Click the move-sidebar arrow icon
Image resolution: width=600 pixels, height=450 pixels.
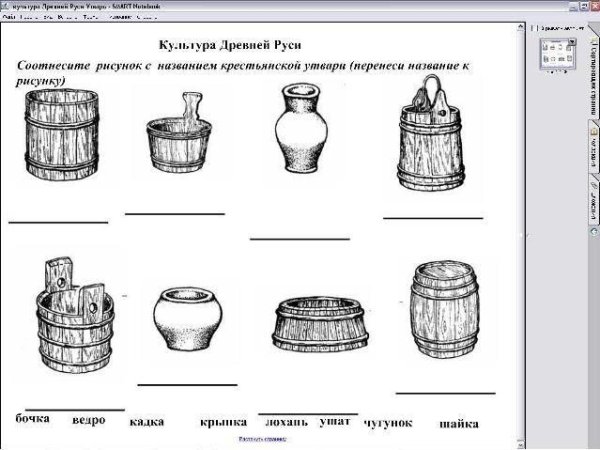[594, 232]
